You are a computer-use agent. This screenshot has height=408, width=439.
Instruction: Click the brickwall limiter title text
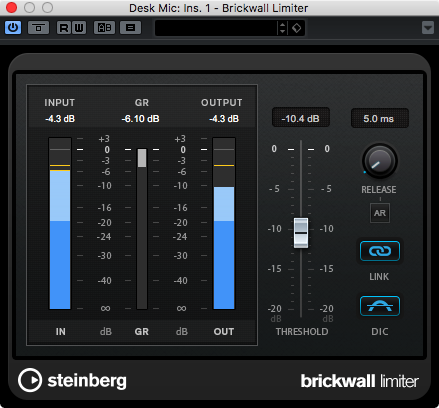click(360, 381)
